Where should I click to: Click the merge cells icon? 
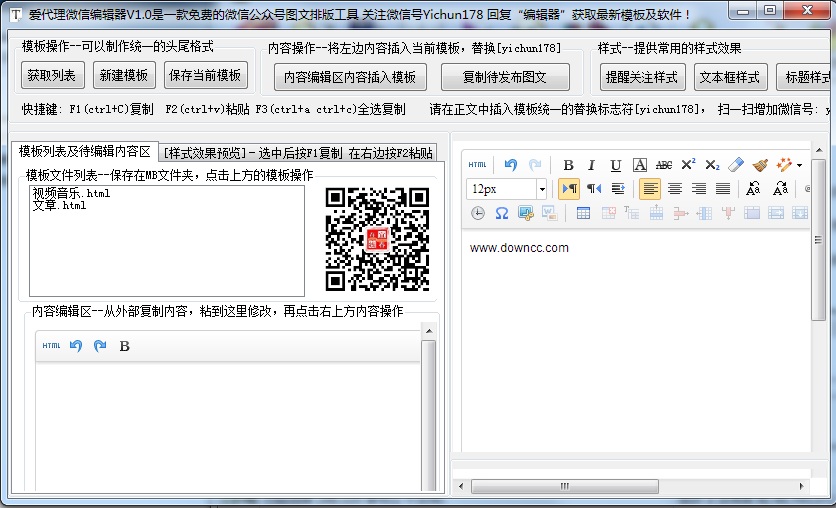pos(752,213)
